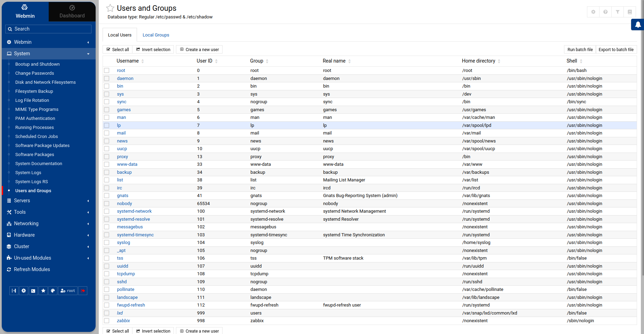Check the box beside zabbix user
The height and width of the screenshot is (334, 644).
[x=107, y=321]
